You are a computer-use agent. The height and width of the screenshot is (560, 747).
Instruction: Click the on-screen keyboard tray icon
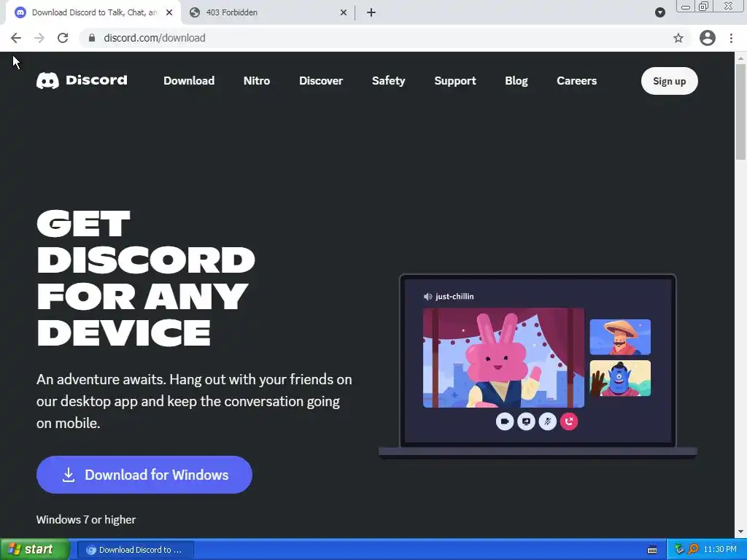[x=652, y=550]
